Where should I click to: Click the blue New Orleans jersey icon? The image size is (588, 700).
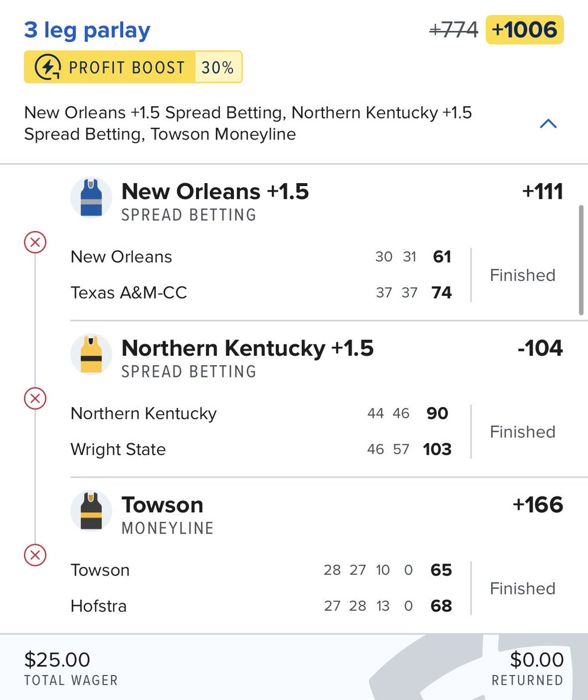[92, 198]
